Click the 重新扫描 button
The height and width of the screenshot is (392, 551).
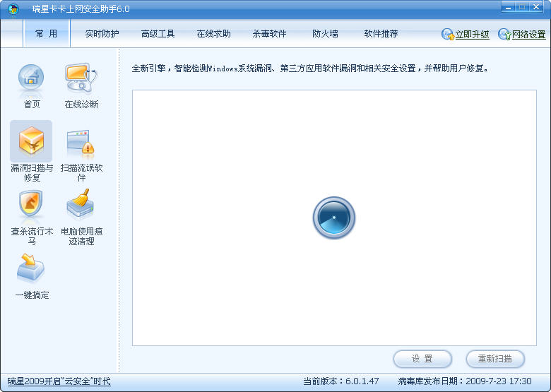[495, 359]
